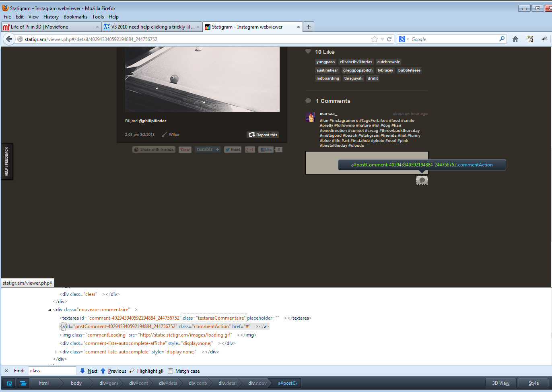Select the body breadcrumb
552x392 pixels.
[x=76, y=383]
